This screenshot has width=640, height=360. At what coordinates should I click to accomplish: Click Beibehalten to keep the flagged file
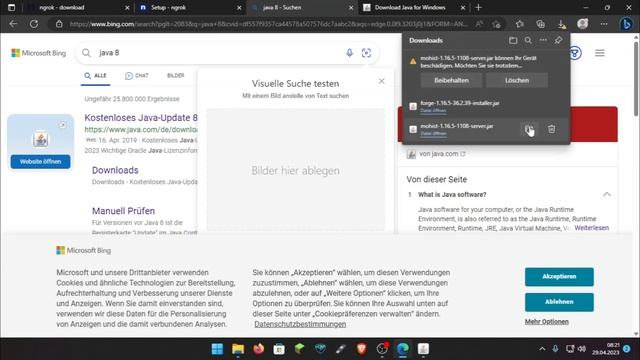[451, 80]
